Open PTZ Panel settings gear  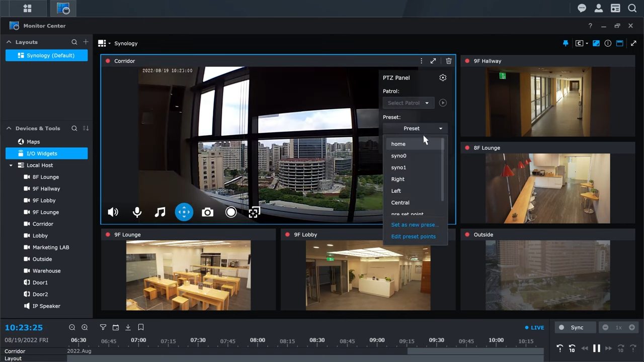coord(443,77)
